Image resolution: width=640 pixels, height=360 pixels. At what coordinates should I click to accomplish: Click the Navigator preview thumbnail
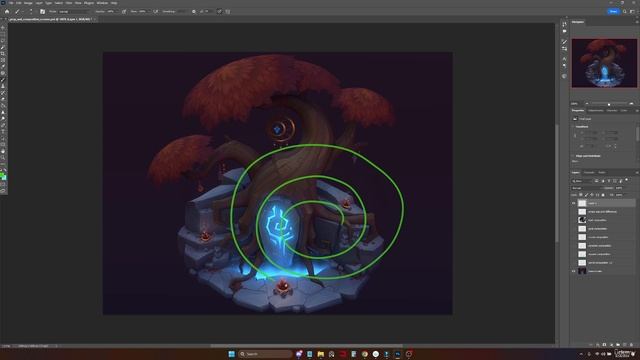tap(604, 63)
